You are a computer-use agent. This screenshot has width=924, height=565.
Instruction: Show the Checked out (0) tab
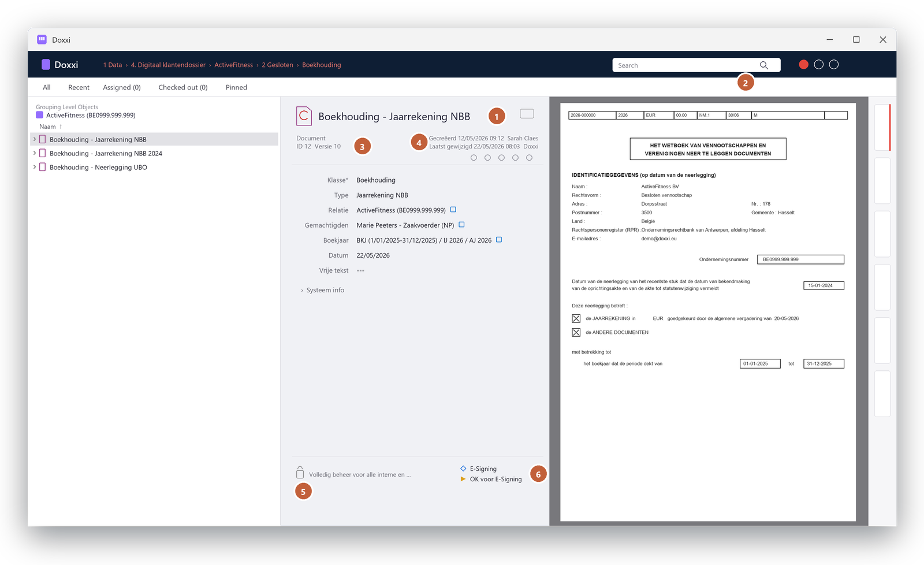click(x=183, y=87)
